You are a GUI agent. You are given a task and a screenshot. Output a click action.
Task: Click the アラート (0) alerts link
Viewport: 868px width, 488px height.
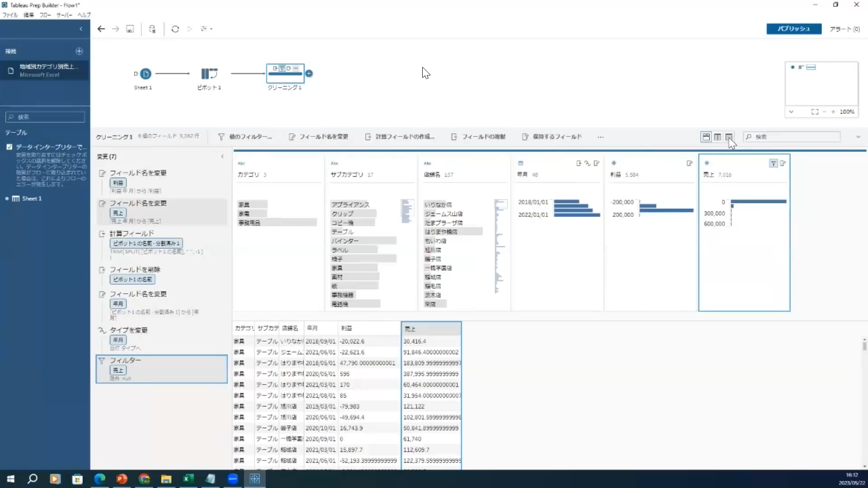point(844,29)
